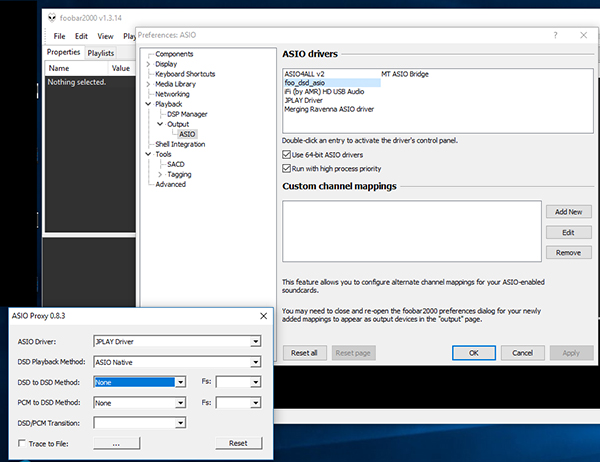Close the ASIO Proxy 0.8.3 window
The image size is (600, 462).
pos(264,316)
